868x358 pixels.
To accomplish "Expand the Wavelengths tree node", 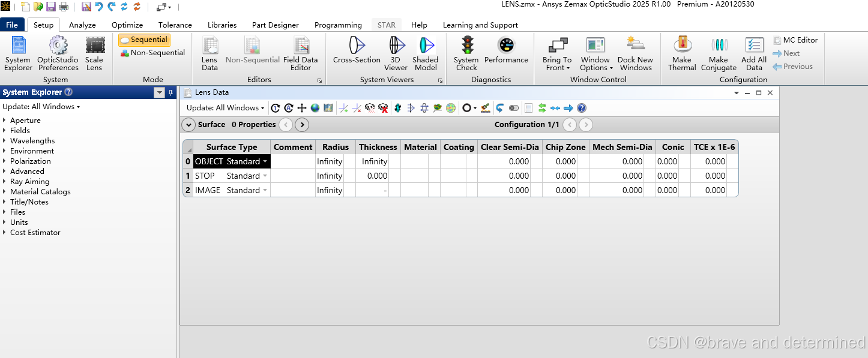I will point(4,141).
